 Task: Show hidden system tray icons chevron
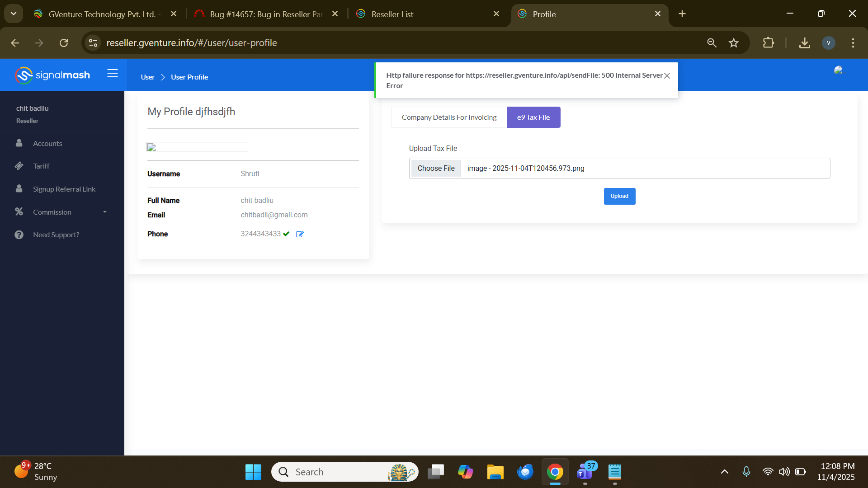tap(724, 472)
